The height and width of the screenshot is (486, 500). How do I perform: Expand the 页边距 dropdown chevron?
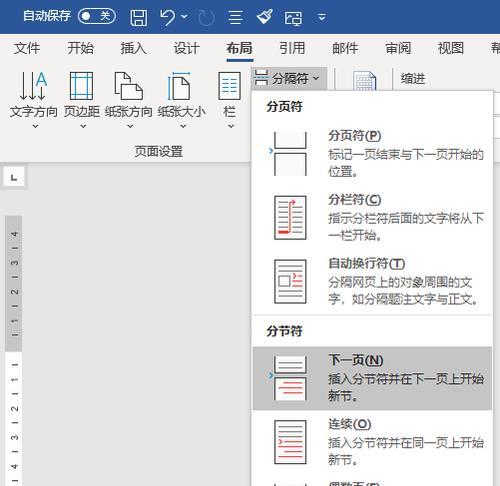click(x=83, y=126)
